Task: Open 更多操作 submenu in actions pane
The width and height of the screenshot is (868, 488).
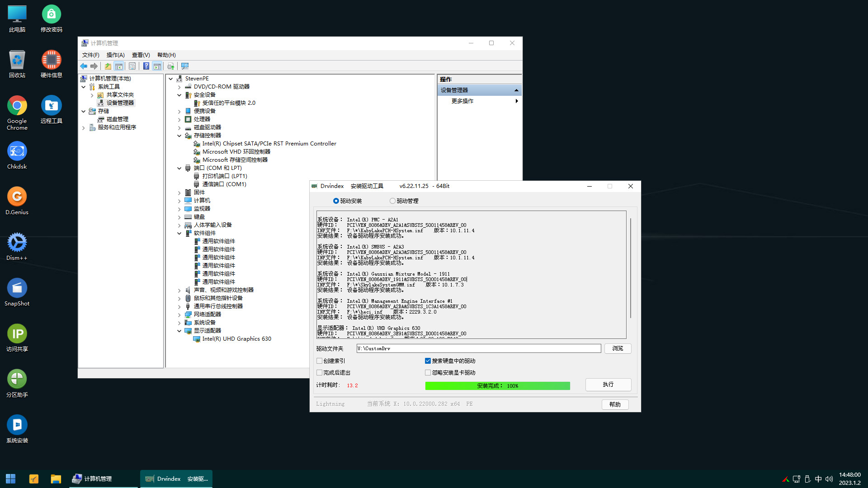Action: pos(479,101)
